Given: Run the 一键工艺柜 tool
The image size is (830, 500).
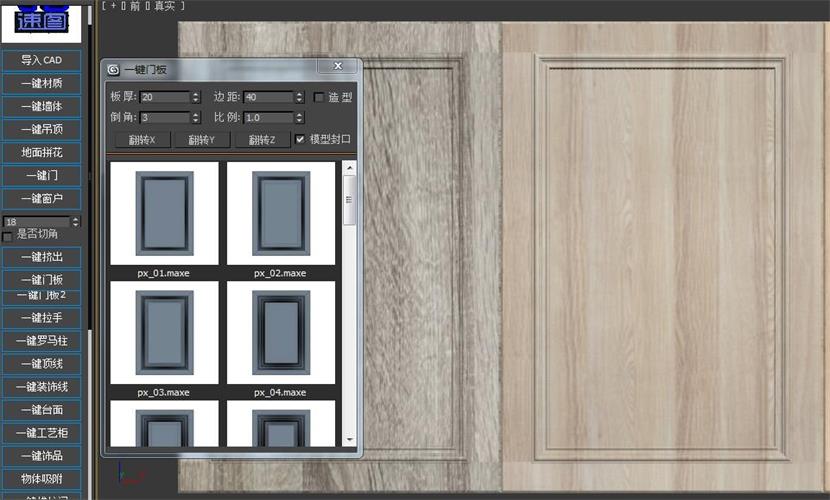Looking at the screenshot, I should 41,433.
